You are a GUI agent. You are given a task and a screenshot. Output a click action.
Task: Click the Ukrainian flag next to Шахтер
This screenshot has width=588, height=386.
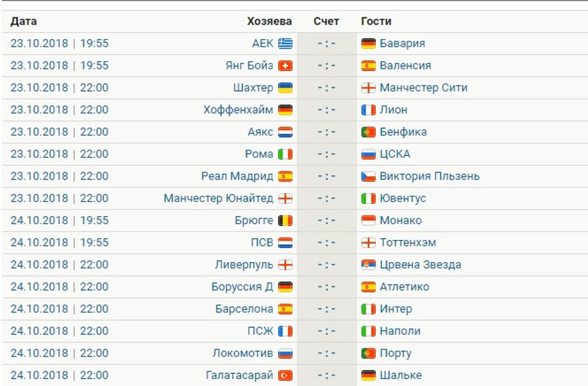[285, 87]
